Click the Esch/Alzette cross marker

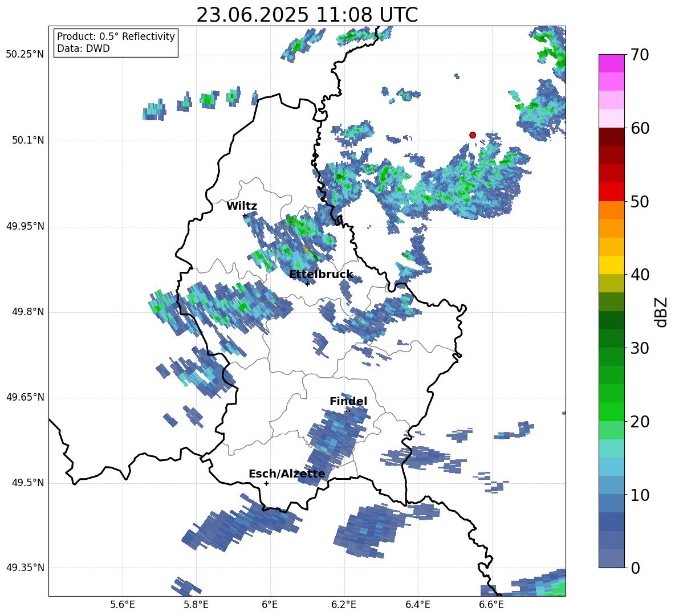[266, 483]
